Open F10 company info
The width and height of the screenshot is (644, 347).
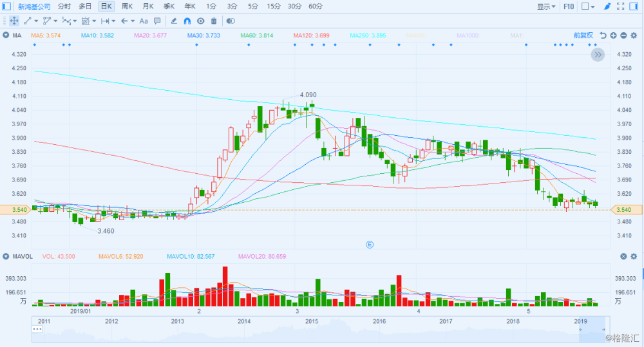tap(569, 6)
